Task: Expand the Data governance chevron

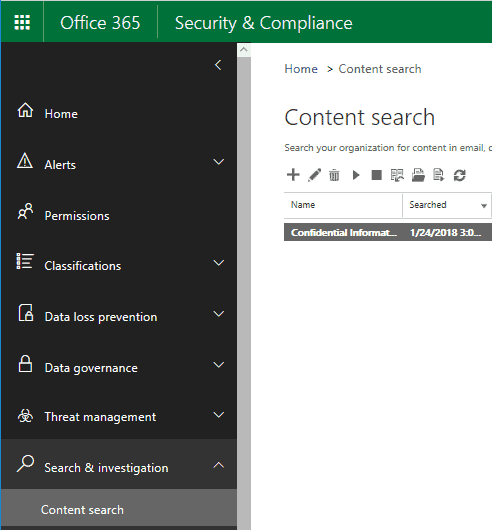Action: pyautogui.click(x=219, y=365)
